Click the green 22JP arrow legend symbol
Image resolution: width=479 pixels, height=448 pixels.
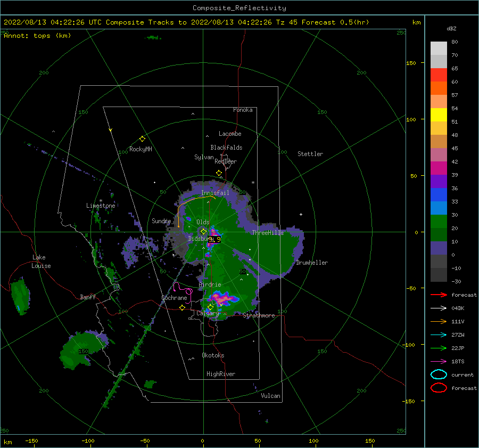[x=439, y=348]
